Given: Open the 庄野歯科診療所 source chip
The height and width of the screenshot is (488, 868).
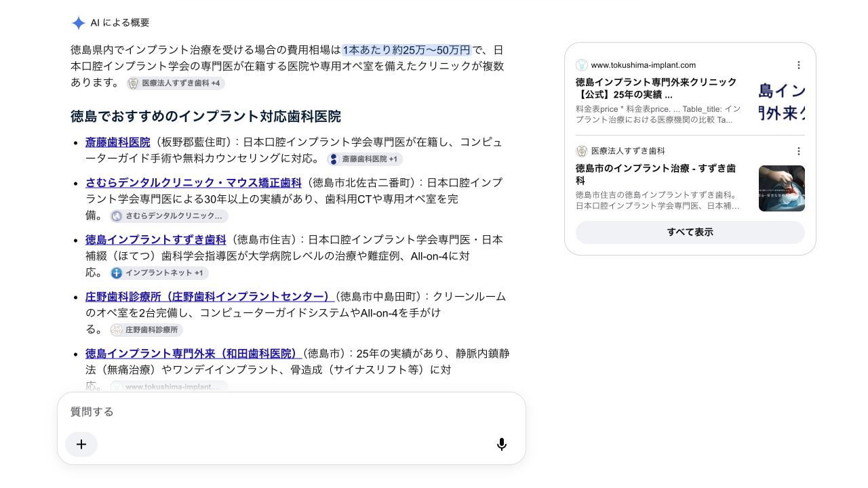Looking at the screenshot, I should click(x=146, y=330).
